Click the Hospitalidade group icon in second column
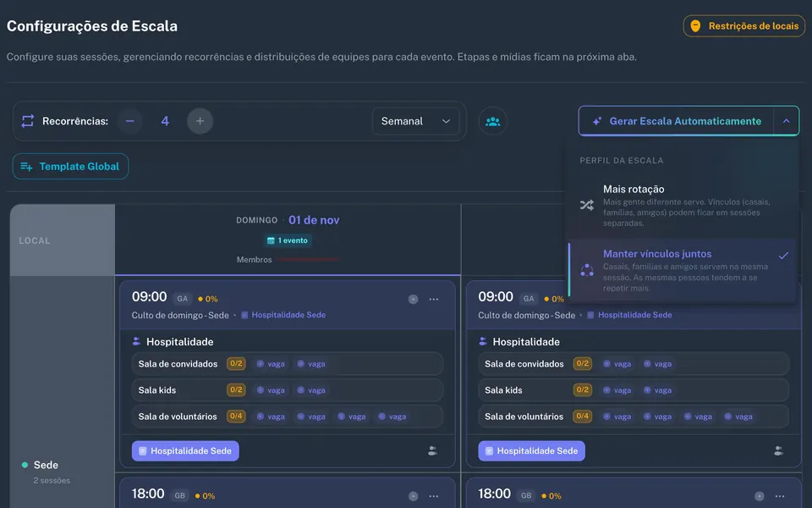This screenshot has height=508, width=812. click(483, 341)
